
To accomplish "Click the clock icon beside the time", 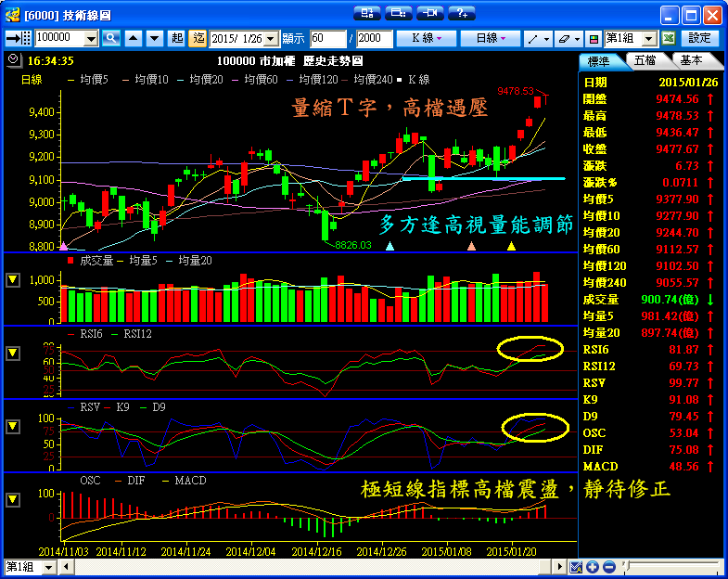I will click(12, 59).
